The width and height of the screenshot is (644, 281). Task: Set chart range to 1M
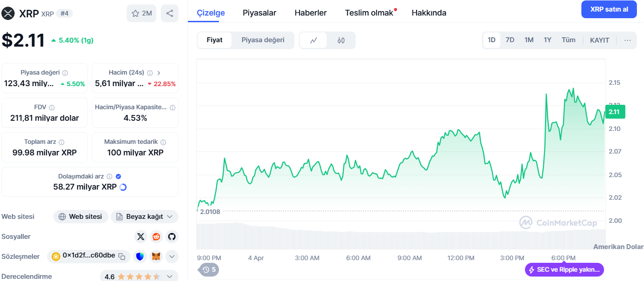(529, 40)
